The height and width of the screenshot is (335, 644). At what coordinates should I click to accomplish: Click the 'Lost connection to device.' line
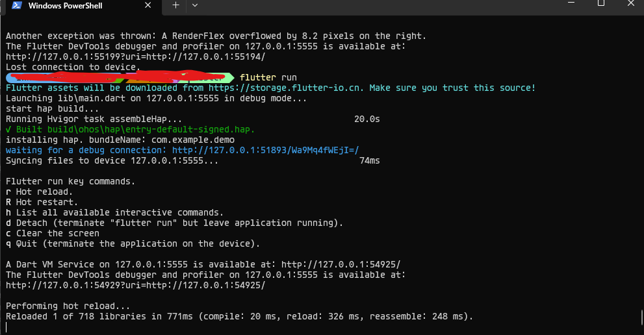pyautogui.click(x=73, y=68)
